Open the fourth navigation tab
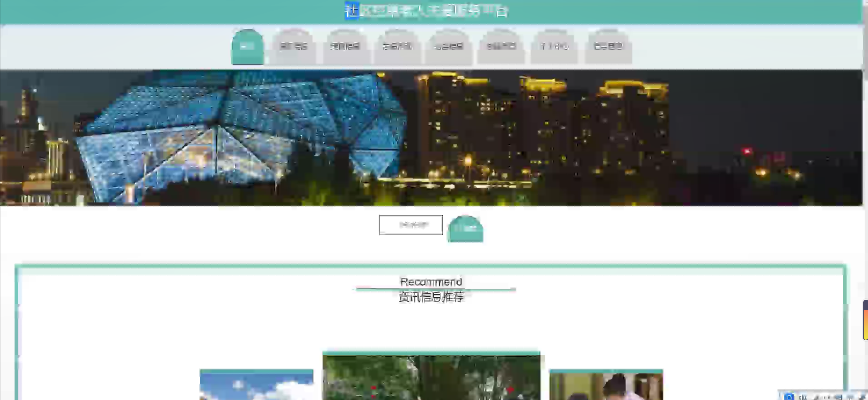This screenshot has width=868, height=400. pyautogui.click(x=397, y=46)
